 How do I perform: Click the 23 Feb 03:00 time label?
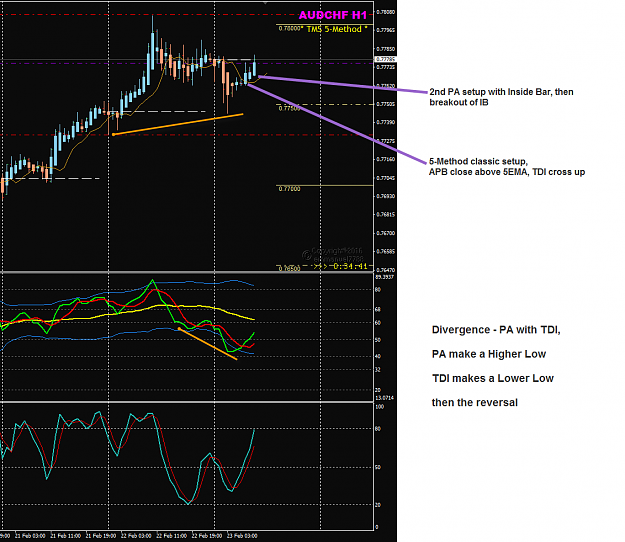coord(242,536)
